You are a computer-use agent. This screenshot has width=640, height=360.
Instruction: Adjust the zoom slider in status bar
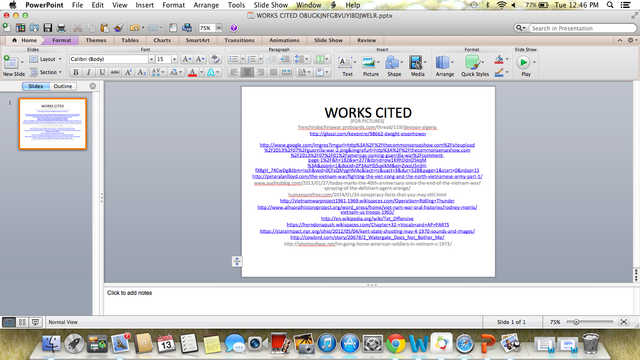pyautogui.click(x=576, y=322)
